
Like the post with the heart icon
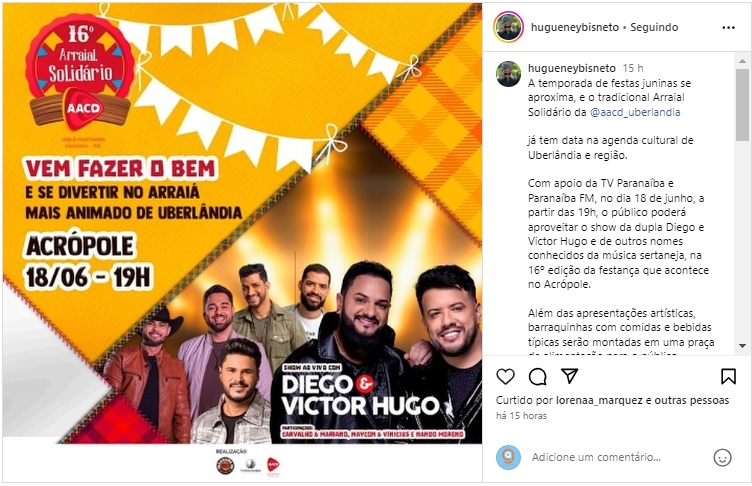tap(505, 377)
